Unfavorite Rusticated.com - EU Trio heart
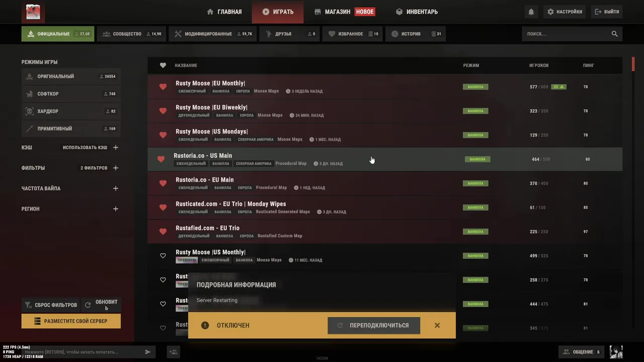The height and width of the screenshot is (362, 644). 163,208
